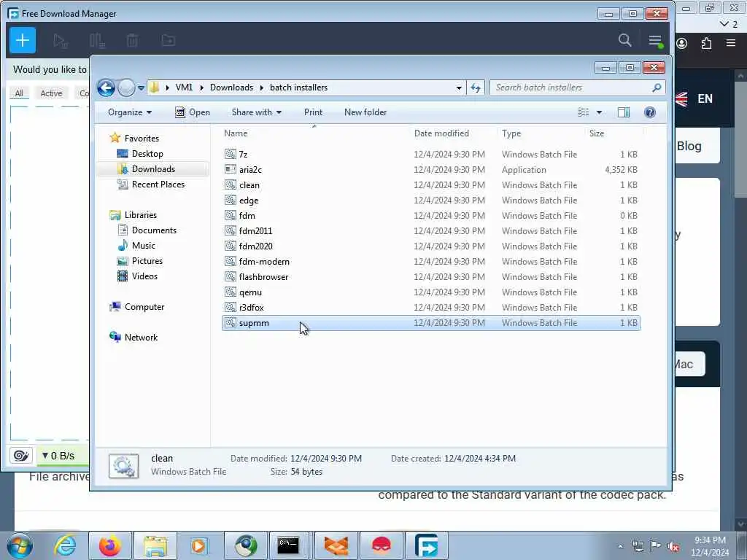The width and height of the screenshot is (747, 560).
Task: Click New folder button
Action: click(365, 112)
